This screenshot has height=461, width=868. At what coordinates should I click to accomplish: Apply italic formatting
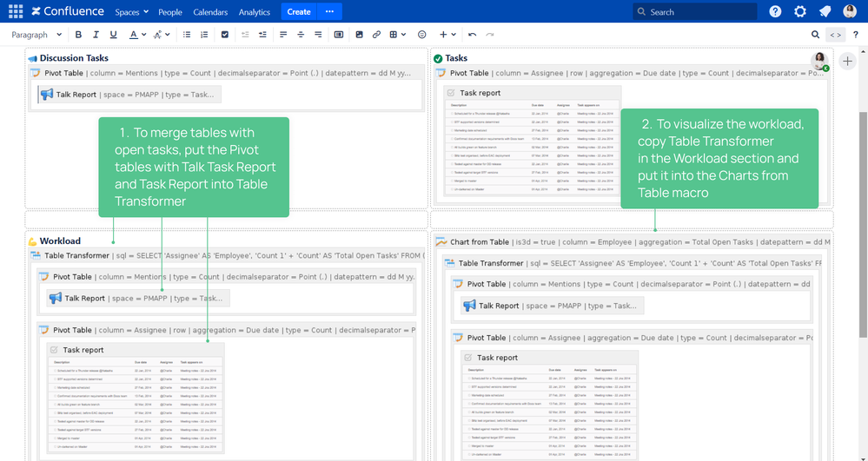tap(95, 35)
